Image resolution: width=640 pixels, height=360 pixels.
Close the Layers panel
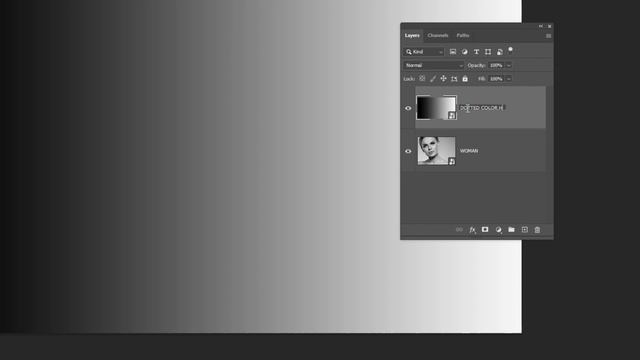point(549,26)
